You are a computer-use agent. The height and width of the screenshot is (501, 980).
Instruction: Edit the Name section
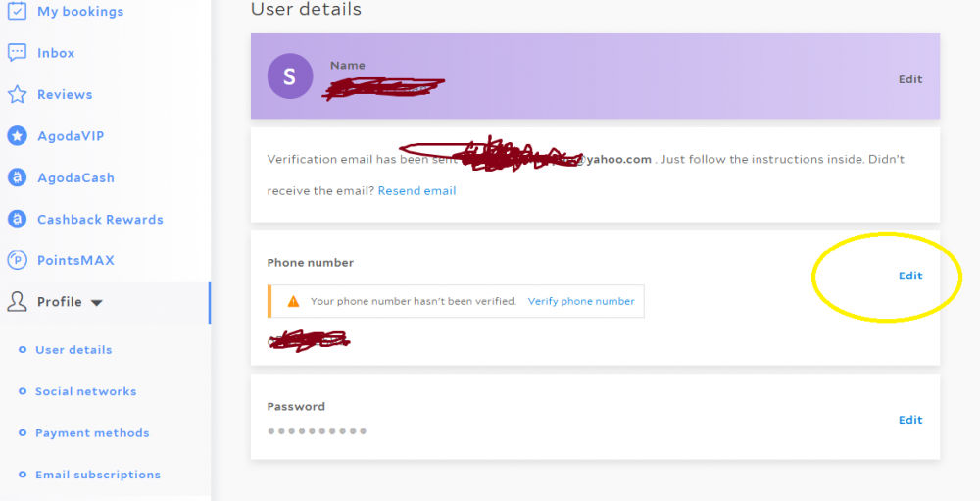[x=910, y=79]
